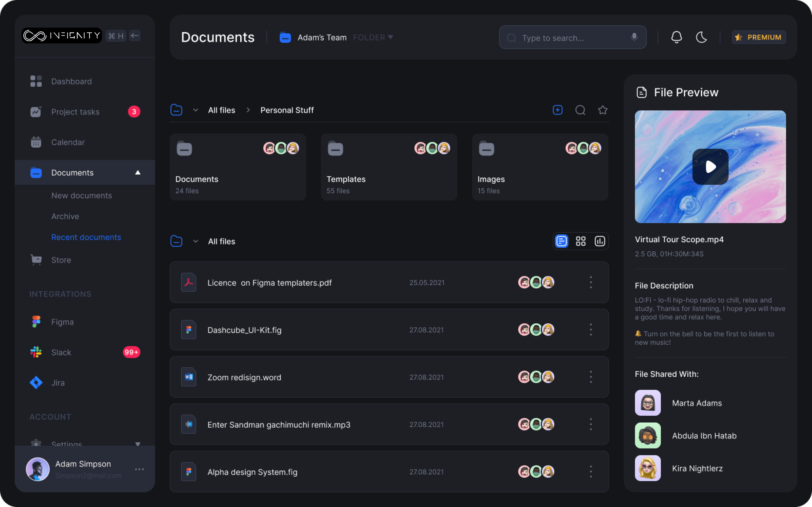Toggle dark mode with the moon icon
Image resolution: width=812 pixels, height=507 pixels.
click(701, 37)
